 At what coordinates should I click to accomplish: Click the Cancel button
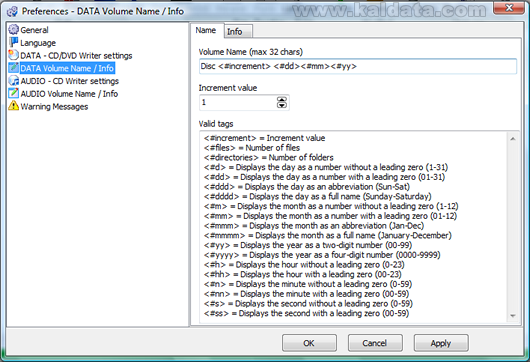point(375,343)
